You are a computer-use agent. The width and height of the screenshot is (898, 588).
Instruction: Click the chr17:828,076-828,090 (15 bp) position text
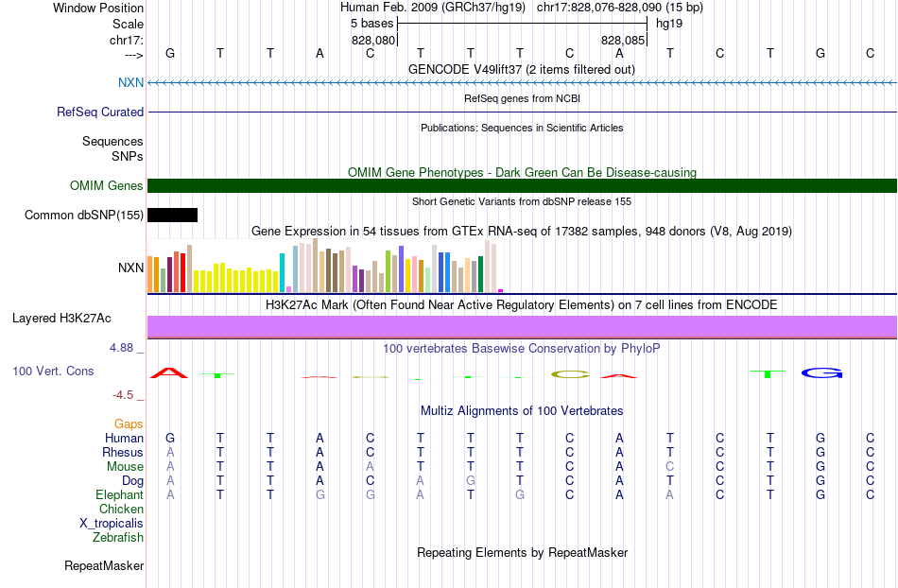click(620, 8)
